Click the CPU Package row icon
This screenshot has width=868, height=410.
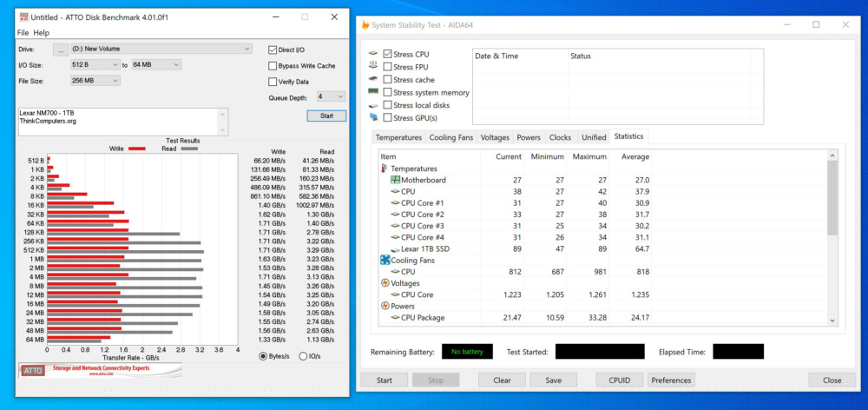tap(395, 317)
